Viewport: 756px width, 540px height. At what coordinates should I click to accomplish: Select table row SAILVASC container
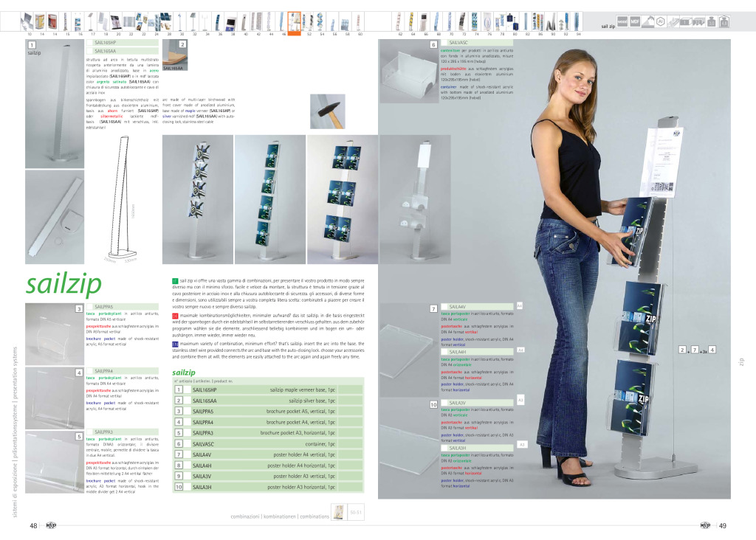coord(268,443)
